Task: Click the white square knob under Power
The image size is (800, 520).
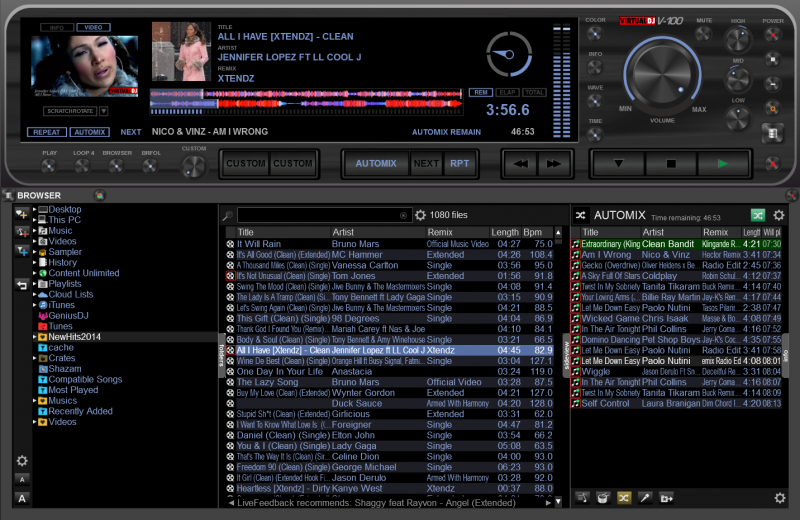Action: (772, 59)
